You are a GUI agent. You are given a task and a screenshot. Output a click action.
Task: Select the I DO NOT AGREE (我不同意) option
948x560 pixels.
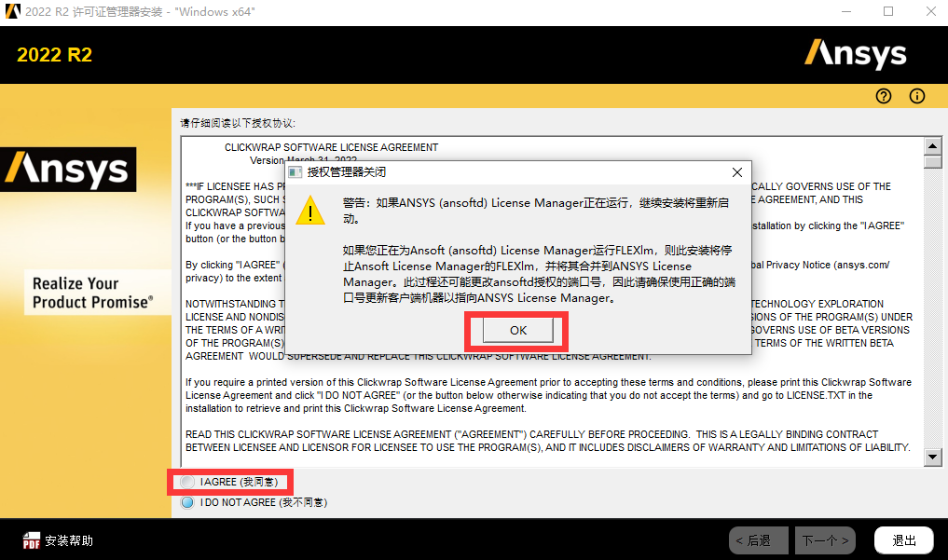click(187, 502)
